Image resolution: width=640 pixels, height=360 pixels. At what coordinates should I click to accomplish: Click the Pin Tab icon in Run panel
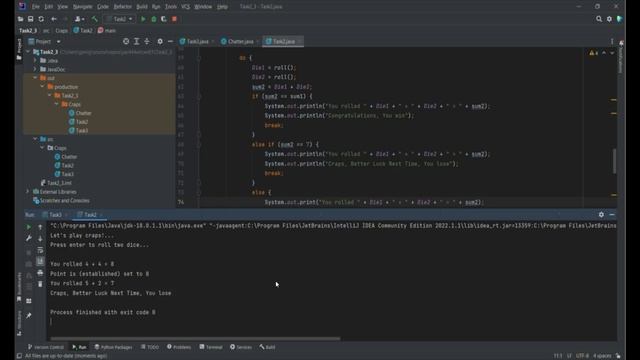point(29,315)
